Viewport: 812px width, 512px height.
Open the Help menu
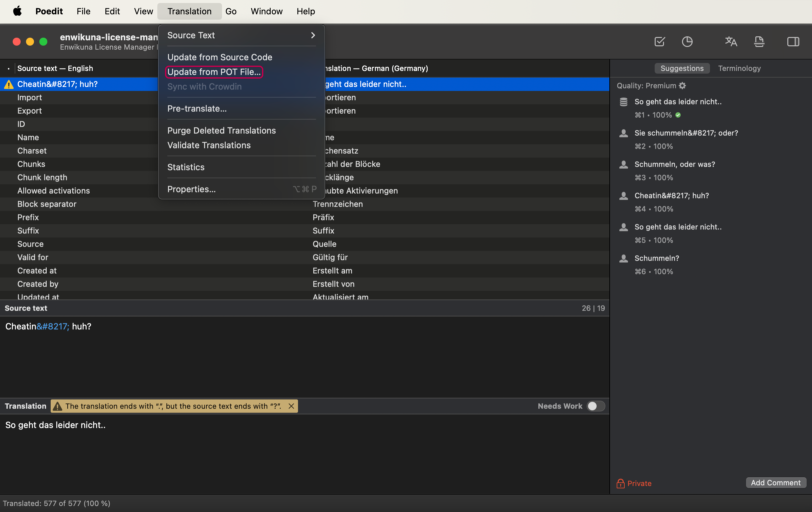pyautogui.click(x=306, y=11)
